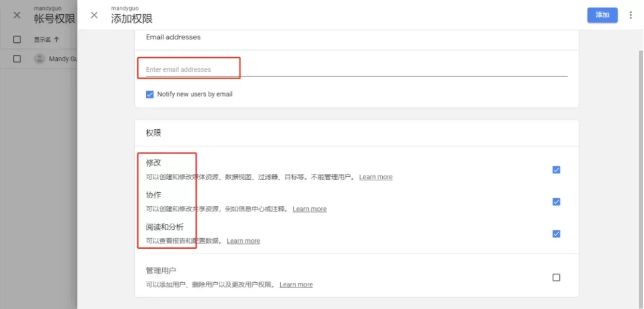Click the Mandy Gu avatar icon

coord(39,58)
